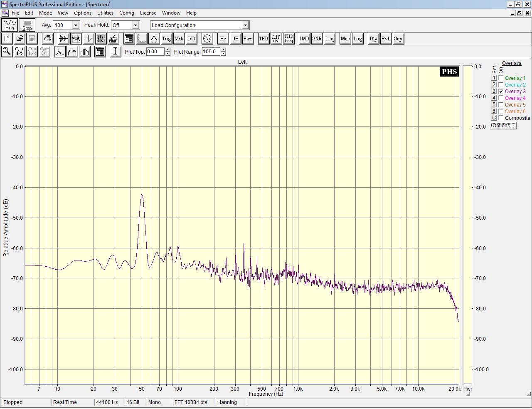Toggle the Composite overlay checkbox
Image resolution: width=532 pixels, height=409 pixels.
501,118
